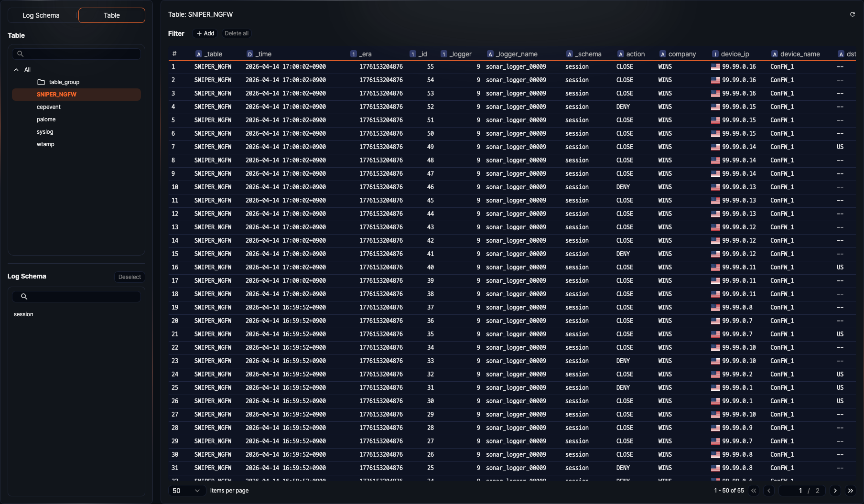The image size is (864, 504).
Task: Click the Delete all filters button
Action: coord(237,33)
